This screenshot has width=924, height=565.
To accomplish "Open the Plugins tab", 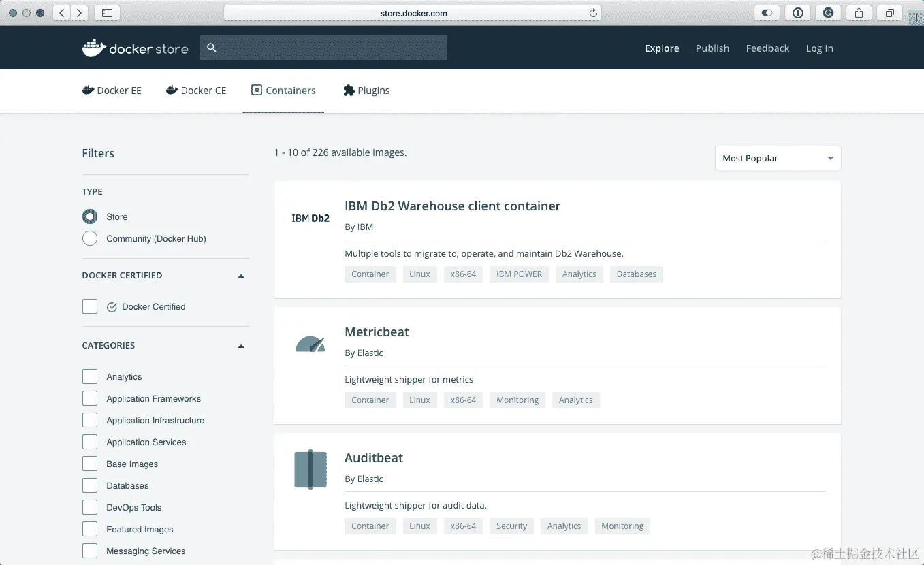I will 366,91.
